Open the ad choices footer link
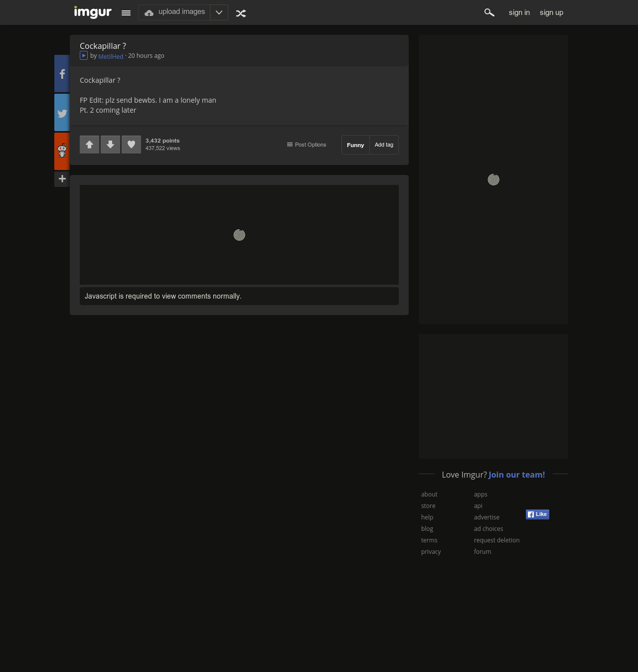Viewport: 638px width, 672px height. click(x=488, y=529)
